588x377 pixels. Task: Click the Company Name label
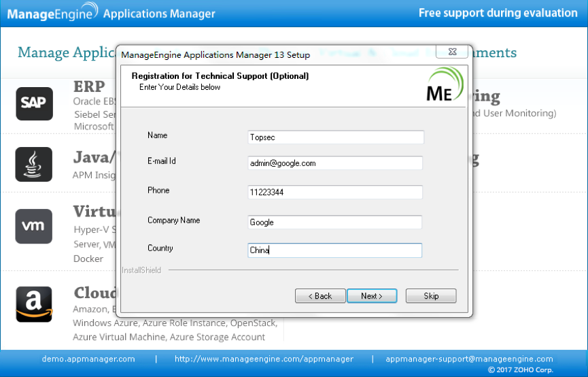point(173,220)
